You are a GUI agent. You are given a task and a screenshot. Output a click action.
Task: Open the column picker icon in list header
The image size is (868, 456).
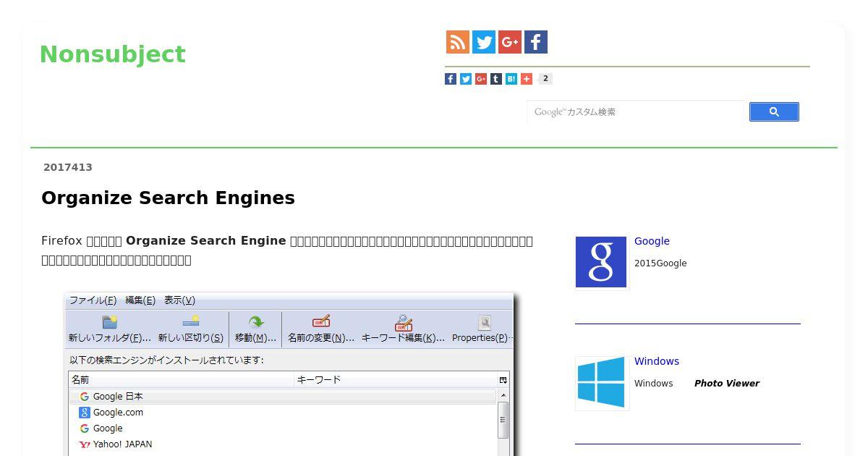pos(503,380)
